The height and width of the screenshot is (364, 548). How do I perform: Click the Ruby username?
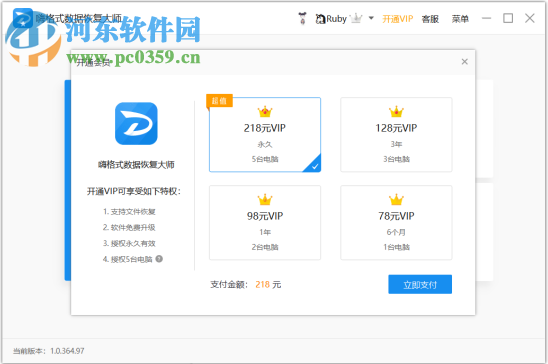pos(336,19)
